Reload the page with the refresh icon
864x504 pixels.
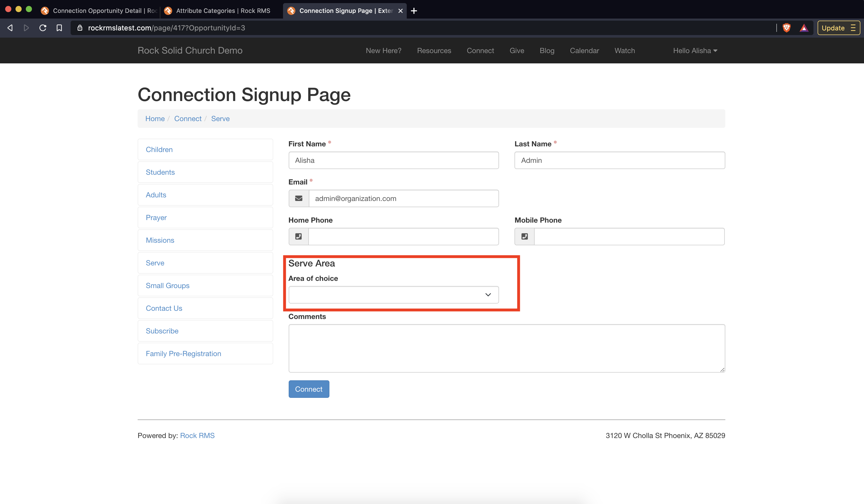pyautogui.click(x=43, y=28)
